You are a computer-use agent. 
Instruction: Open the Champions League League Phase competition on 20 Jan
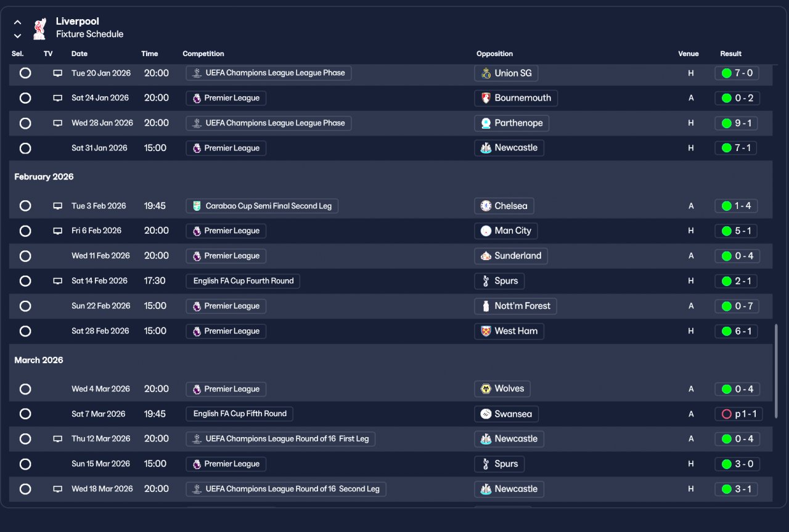click(x=269, y=73)
